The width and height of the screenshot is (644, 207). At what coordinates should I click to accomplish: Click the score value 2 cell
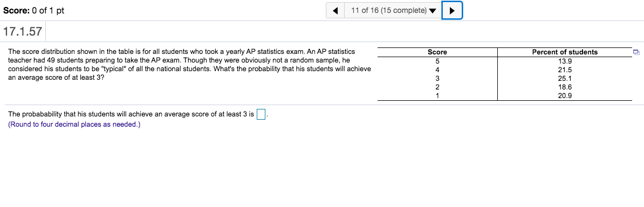click(x=437, y=87)
